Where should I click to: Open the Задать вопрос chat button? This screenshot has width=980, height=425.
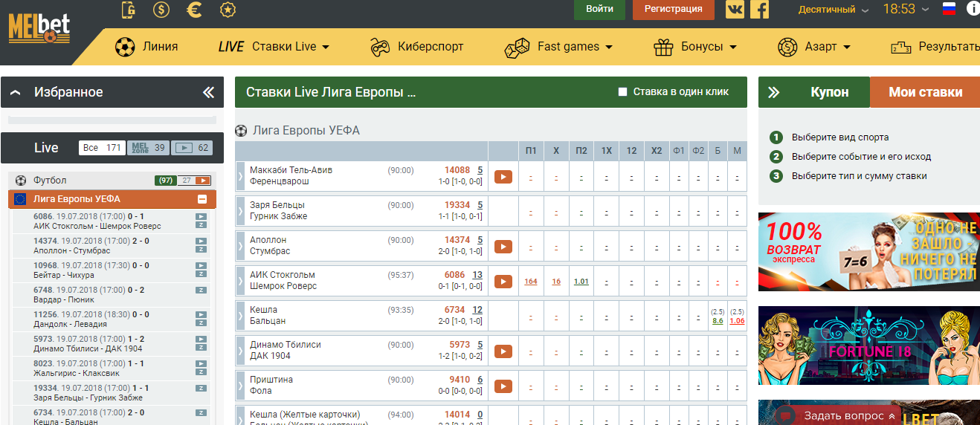838,415
